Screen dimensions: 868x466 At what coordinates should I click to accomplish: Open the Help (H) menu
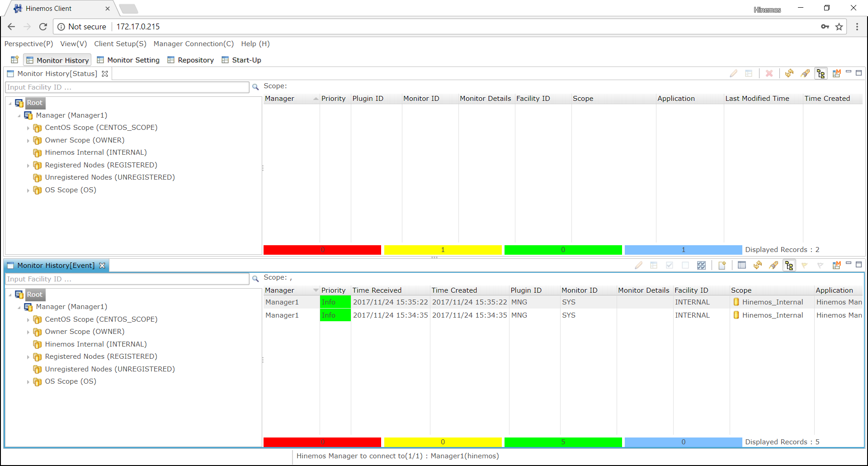255,43
